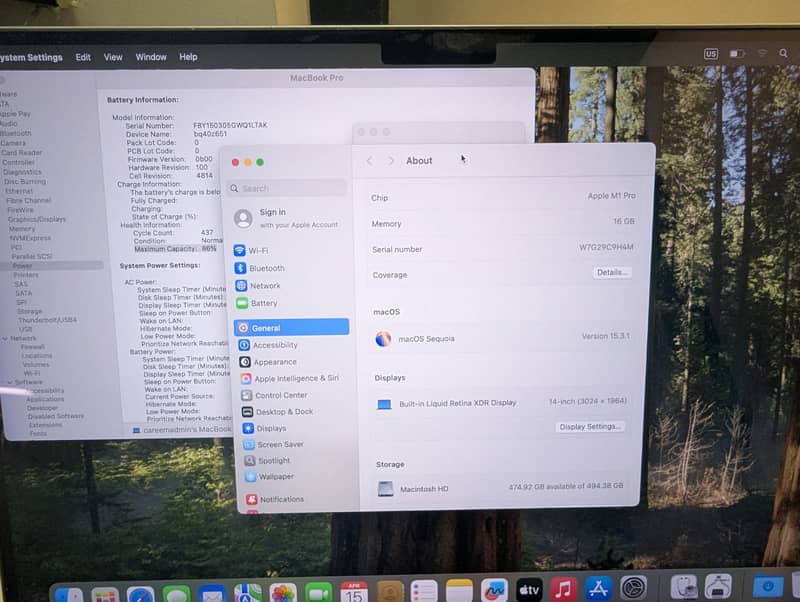Launch FaceTime from the Dock

(318, 592)
